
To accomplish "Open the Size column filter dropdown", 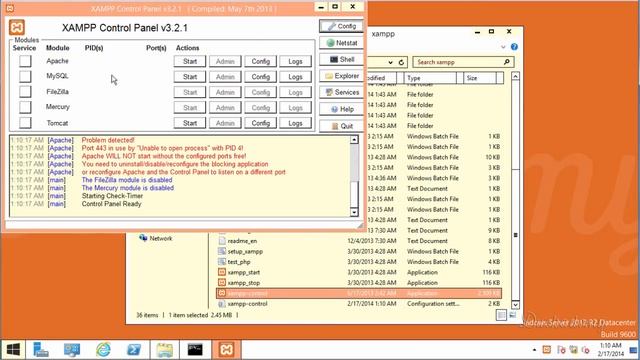I will 500,78.
